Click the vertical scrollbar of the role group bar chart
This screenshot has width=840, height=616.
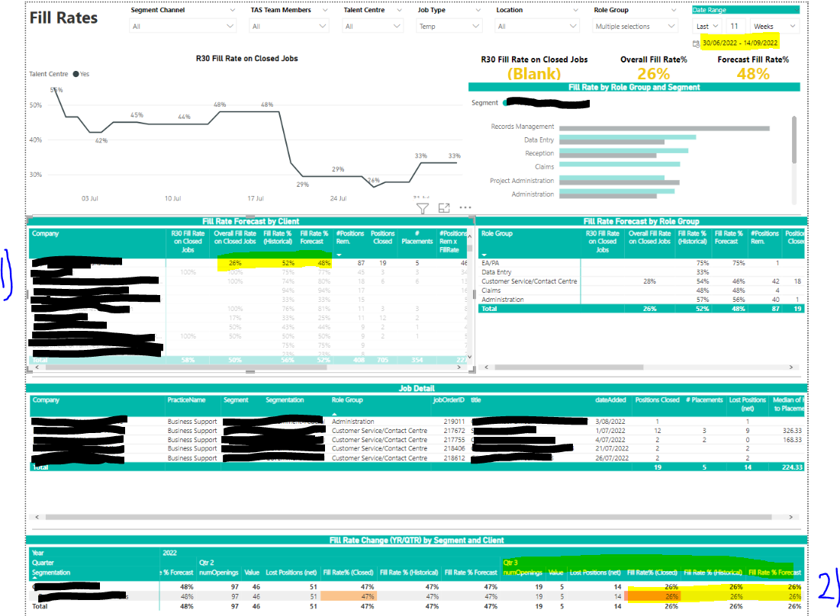(794, 140)
